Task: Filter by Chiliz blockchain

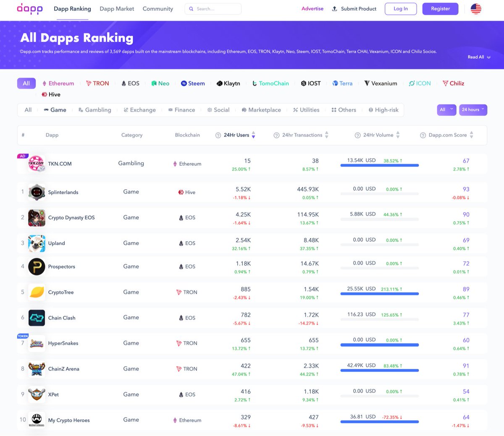Action: [454, 84]
